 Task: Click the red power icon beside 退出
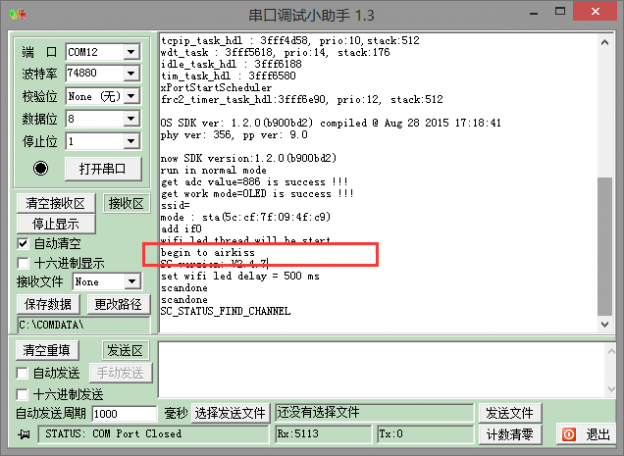click(569, 434)
